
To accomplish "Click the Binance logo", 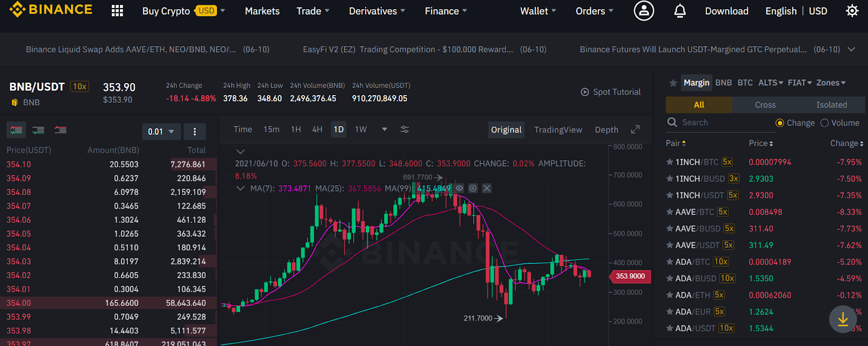I will pos(51,10).
